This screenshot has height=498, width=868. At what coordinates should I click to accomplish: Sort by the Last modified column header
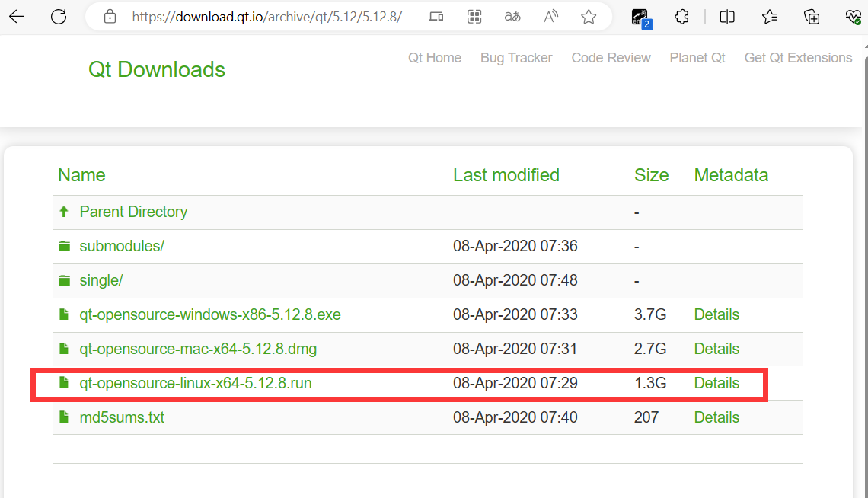point(506,175)
